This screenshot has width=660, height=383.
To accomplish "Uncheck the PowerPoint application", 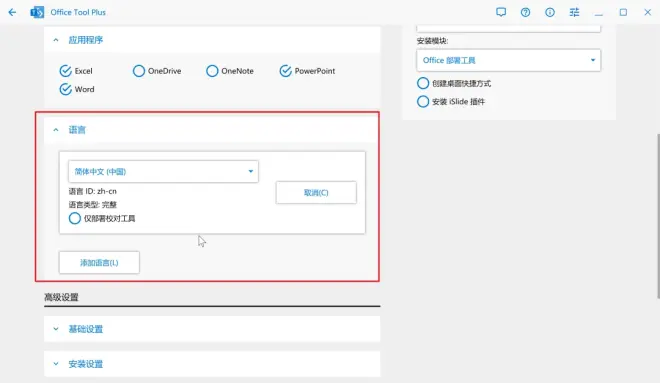I will (285, 71).
